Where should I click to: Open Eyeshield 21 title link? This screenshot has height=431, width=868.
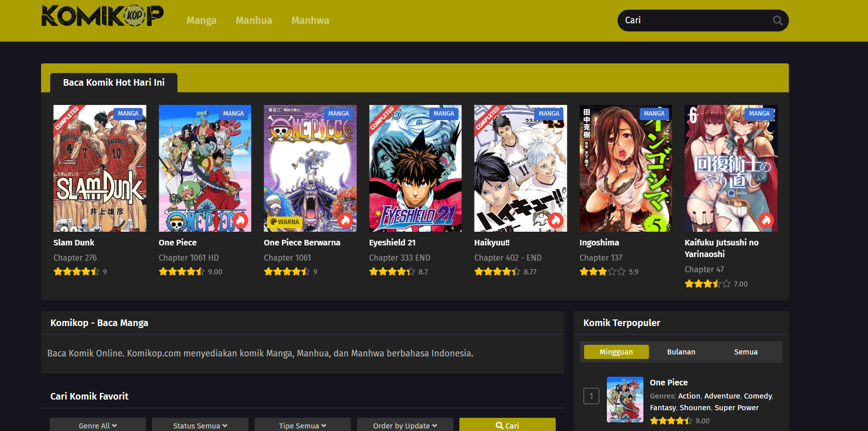tap(392, 242)
